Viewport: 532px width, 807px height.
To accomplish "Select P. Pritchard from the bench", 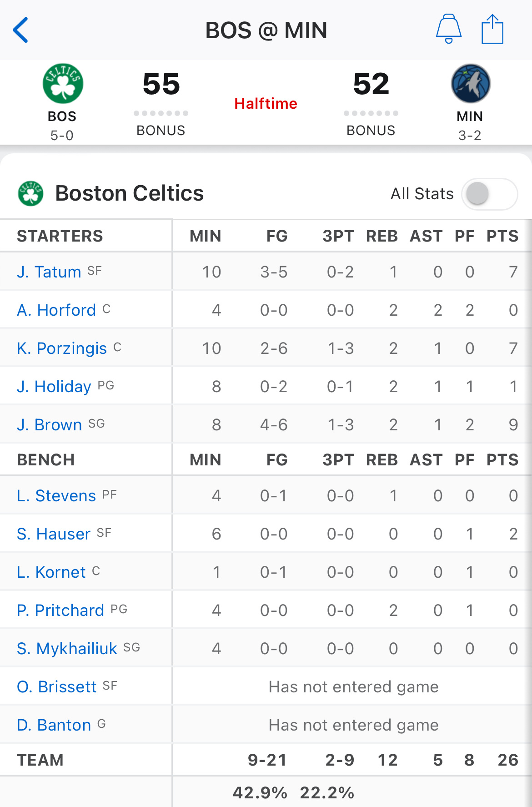I will 60,610.
